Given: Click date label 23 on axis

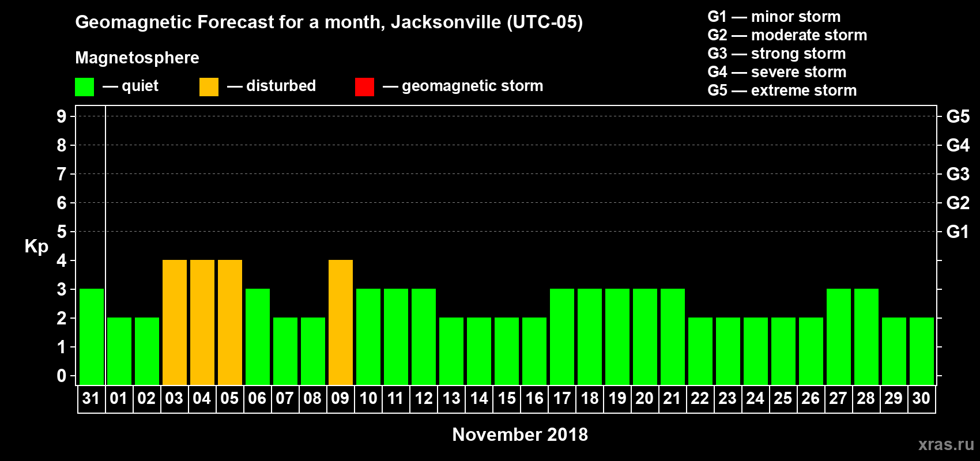Looking at the screenshot, I should [728, 398].
